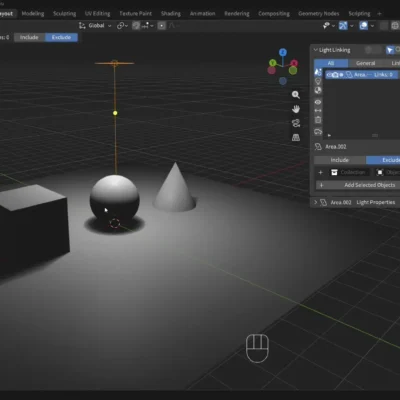Click the transform pivot point link icon

pyautogui.click(x=120, y=26)
